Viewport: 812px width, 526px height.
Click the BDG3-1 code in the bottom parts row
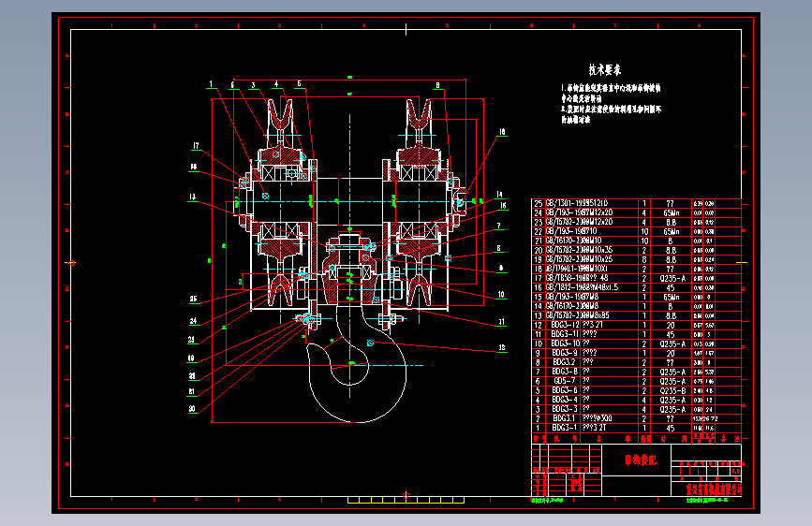coord(564,428)
